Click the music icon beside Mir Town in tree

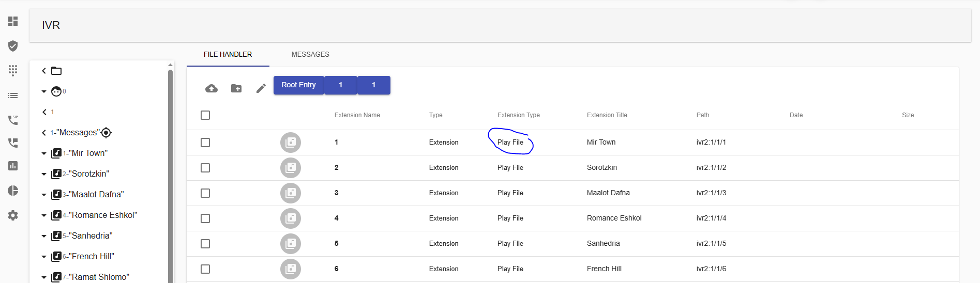pyautogui.click(x=56, y=153)
